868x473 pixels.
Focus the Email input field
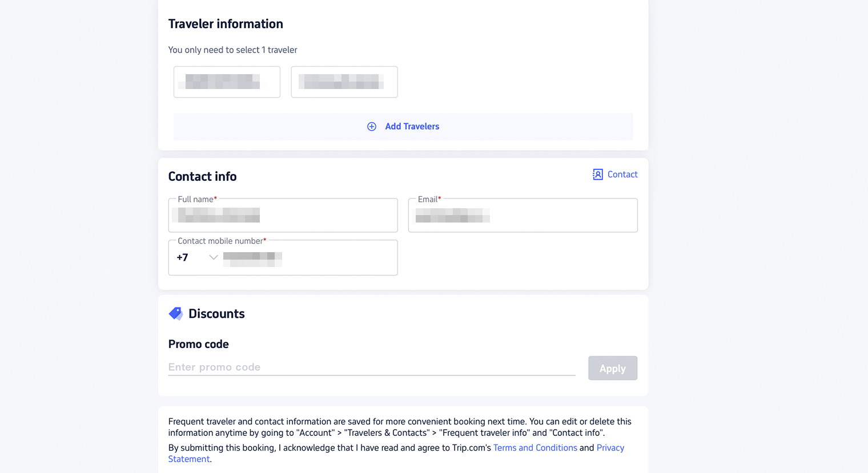[x=523, y=215]
